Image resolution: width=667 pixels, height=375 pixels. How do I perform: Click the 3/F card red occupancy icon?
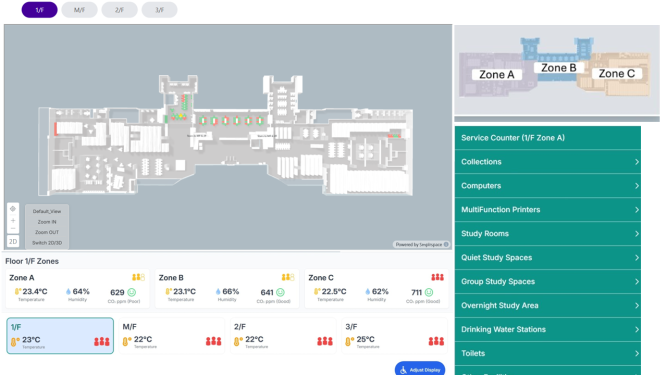click(436, 341)
